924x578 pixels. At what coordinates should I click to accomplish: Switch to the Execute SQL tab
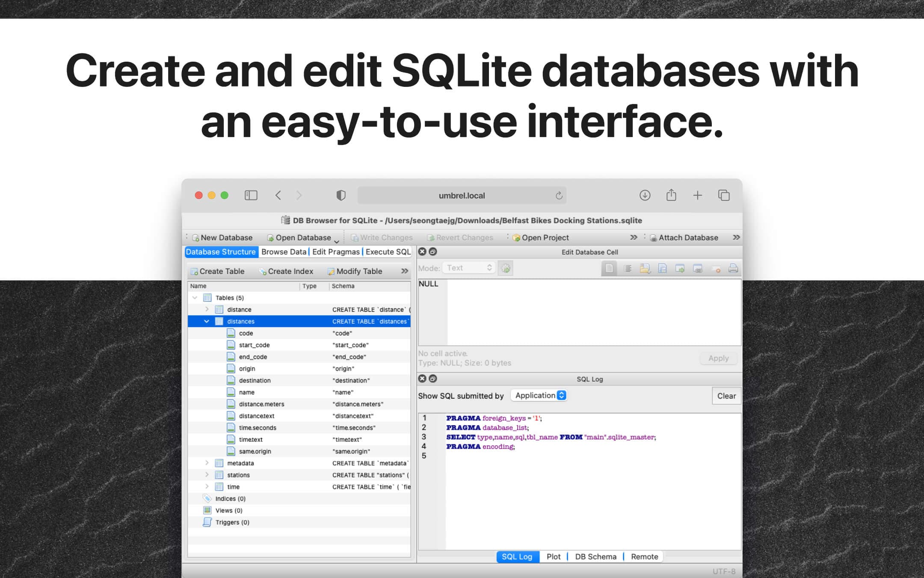(x=388, y=252)
